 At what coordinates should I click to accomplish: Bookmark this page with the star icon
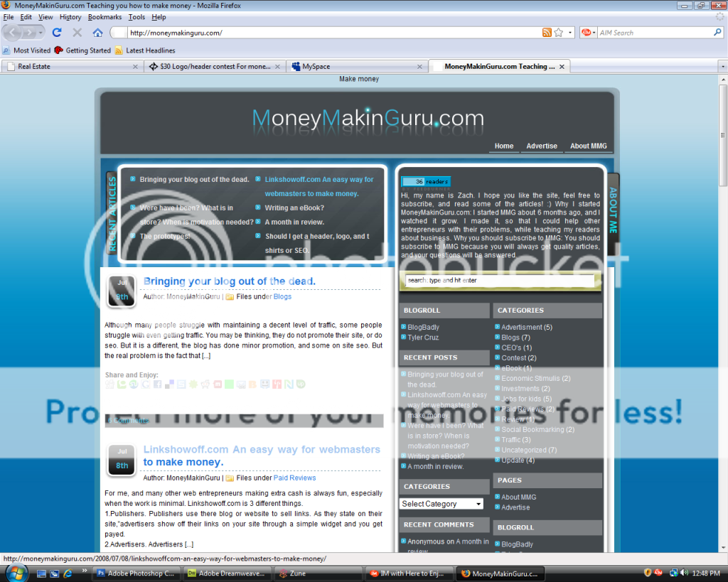pos(559,33)
